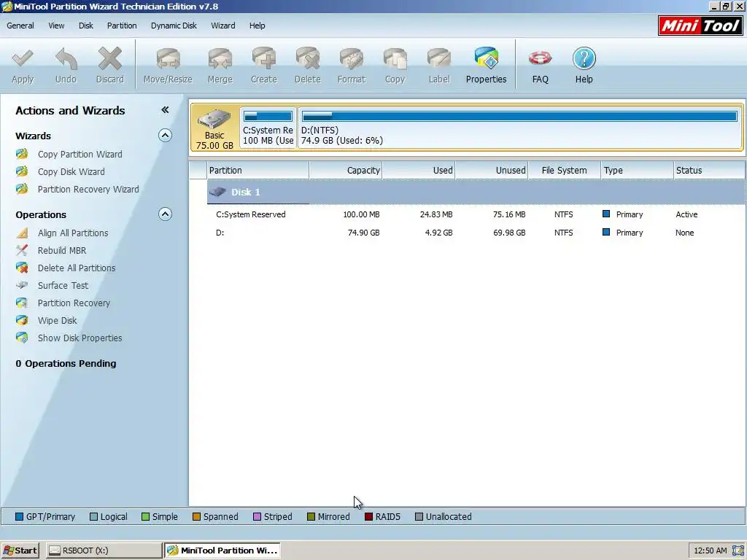The height and width of the screenshot is (560, 747).
Task: Click the GPT/Primary legend color swatch
Action: (19, 517)
